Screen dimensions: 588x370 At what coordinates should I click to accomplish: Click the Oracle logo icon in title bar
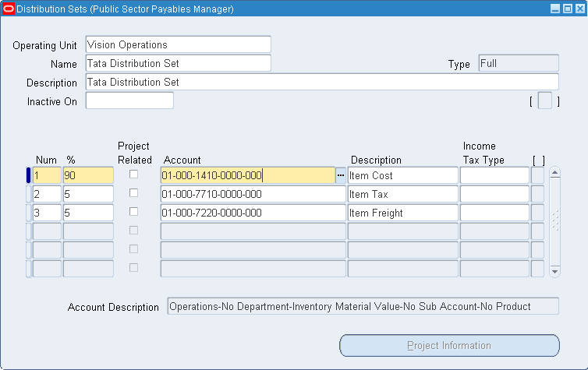tap(9, 9)
